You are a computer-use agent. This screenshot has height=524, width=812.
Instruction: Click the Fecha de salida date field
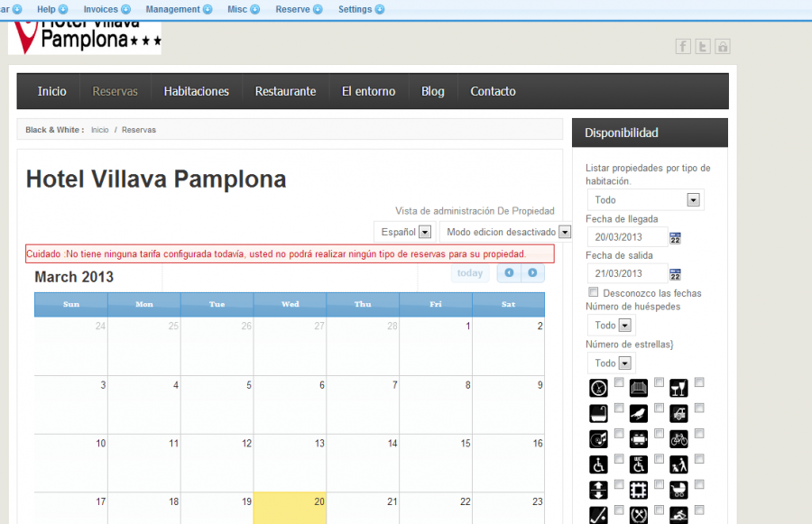(x=628, y=273)
